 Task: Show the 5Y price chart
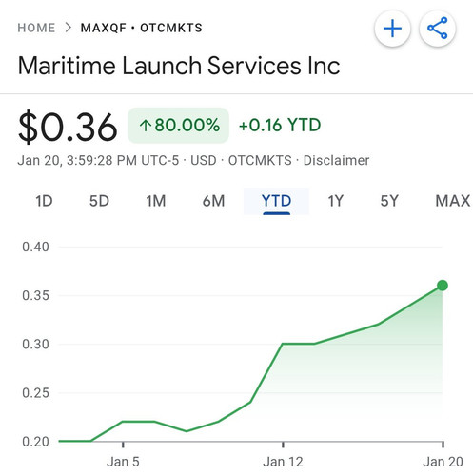(389, 201)
